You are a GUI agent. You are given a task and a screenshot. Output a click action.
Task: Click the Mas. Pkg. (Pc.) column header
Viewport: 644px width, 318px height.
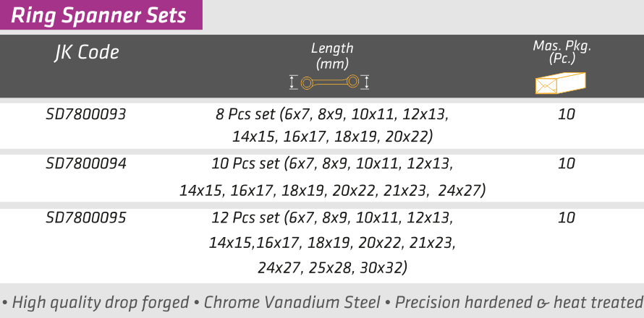(562, 51)
